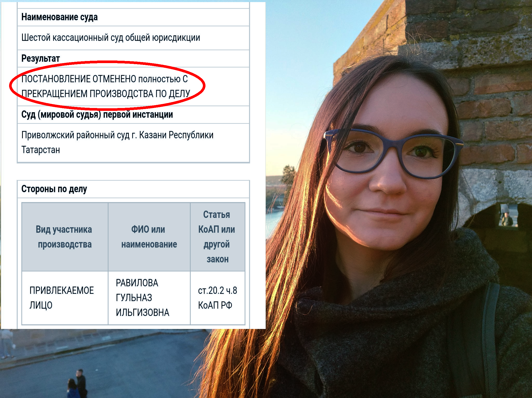Click the name cell 'РАВИЛОВА ГУЛЬНАЗ ИЛЬГИЗОВНА'
The width and height of the screenshot is (532, 398).
click(149, 298)
